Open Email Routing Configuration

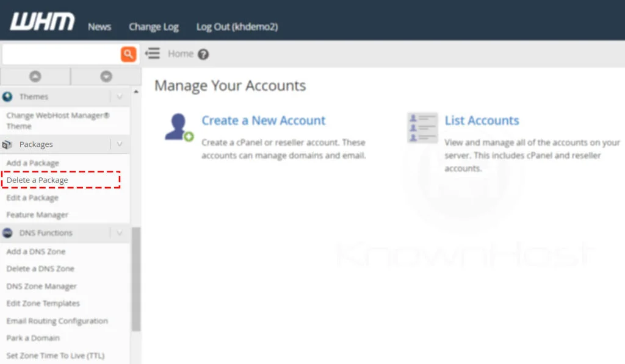(x=57, y=321)
